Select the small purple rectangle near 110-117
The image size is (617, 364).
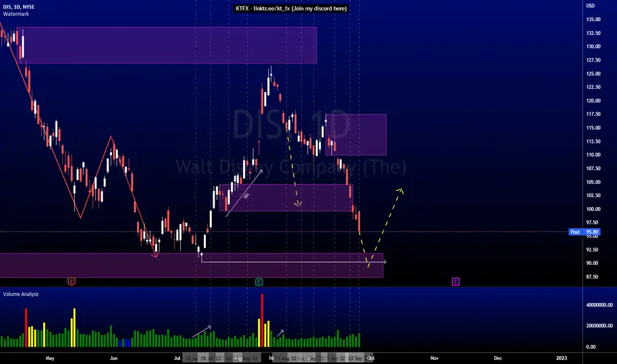[356, 134]
